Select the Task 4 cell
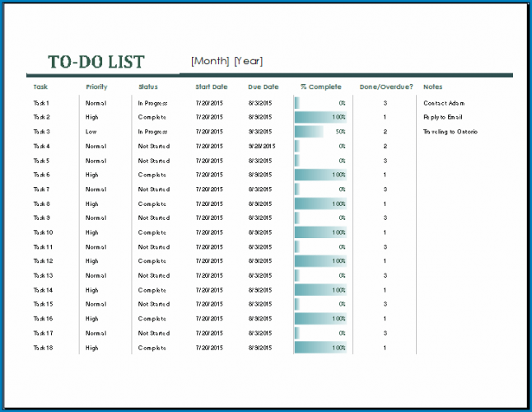 point(41,147)
